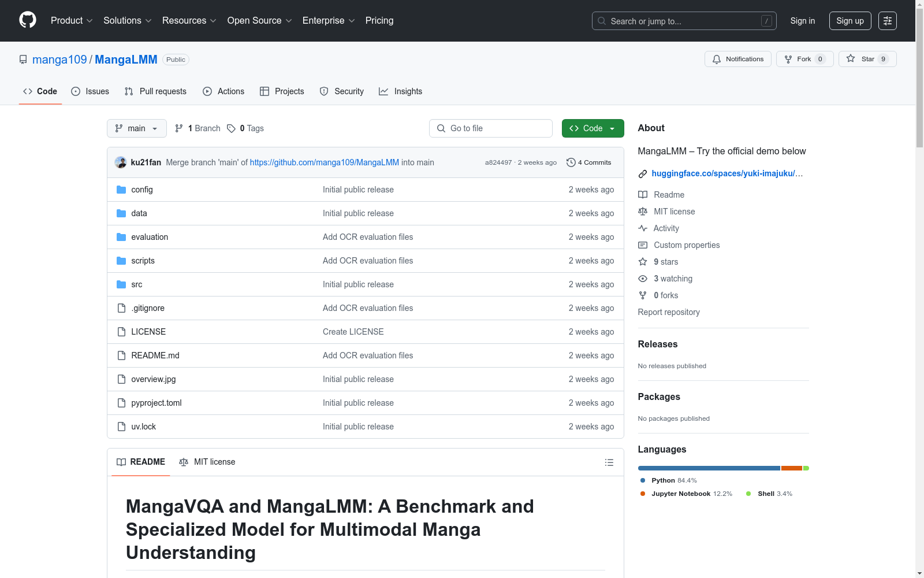924x578 pixels.
Task: Open the Insights tab
Action: click(400, 91)
